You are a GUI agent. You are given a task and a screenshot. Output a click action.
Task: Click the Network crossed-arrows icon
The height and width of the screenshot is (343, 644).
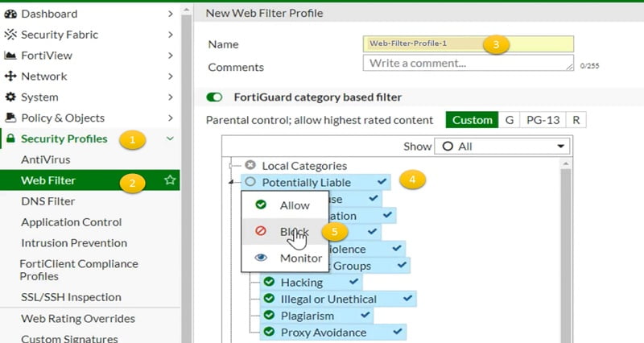tap(10, 76)
